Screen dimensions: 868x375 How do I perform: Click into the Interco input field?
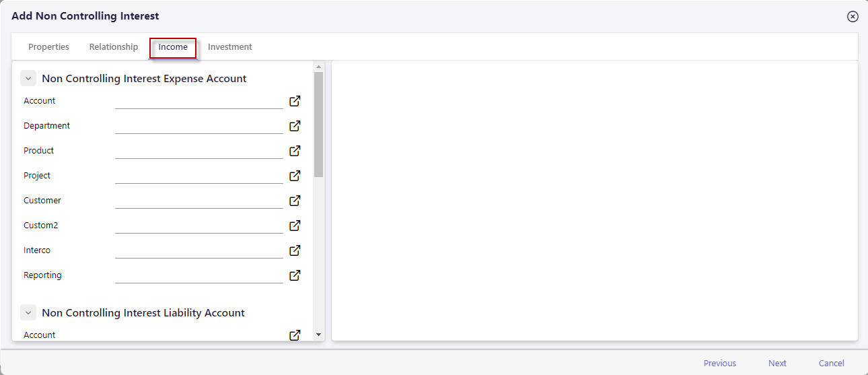click(x=199, y=250)
